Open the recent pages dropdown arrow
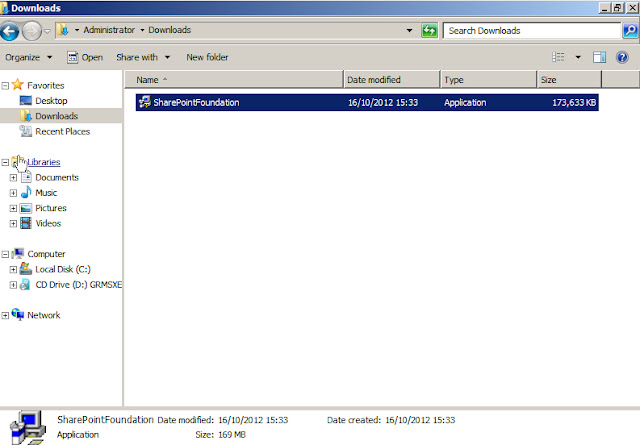This screenshot has width=640, height=445. pyautogui.click(x=47, y=31)
